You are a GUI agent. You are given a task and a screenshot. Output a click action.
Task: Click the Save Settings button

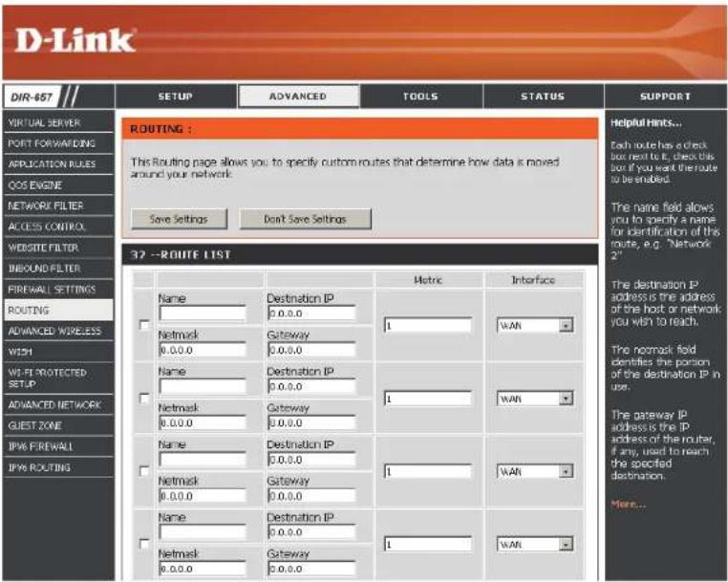click(180, 219)
